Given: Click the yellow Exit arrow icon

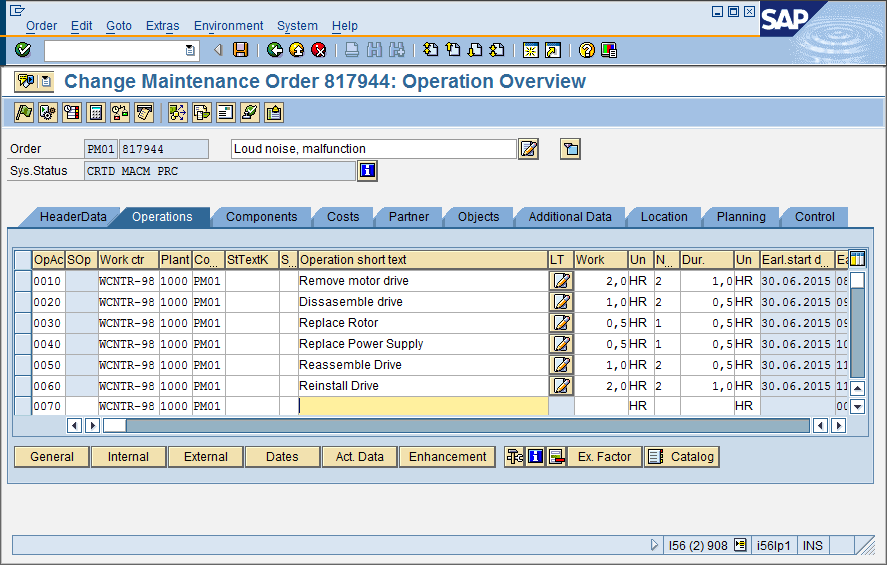Looking at the screenshot, I should 297,50.
